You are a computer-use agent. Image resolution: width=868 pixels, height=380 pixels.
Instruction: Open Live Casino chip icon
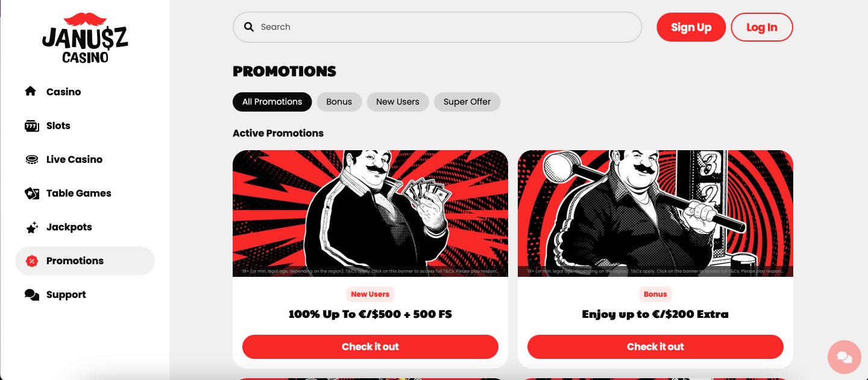coord(31,159)
